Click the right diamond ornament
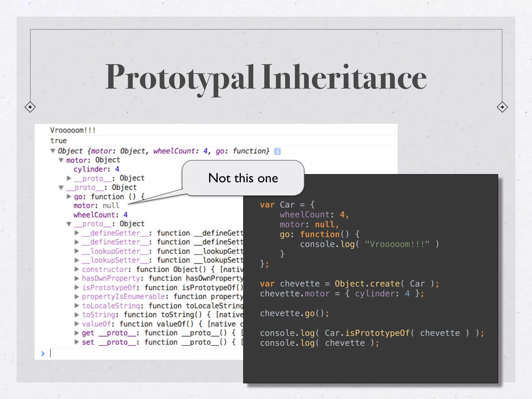Screen dimensions: 532x399 tap(502, 107)
